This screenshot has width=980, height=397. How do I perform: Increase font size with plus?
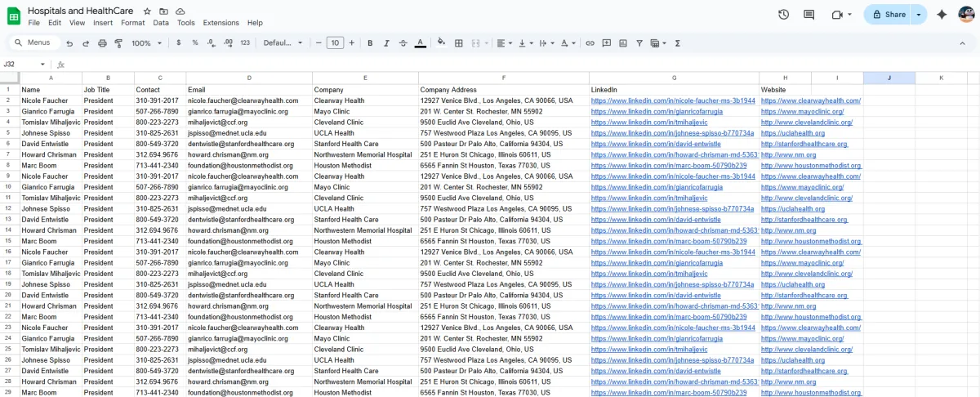click(352, 42)
